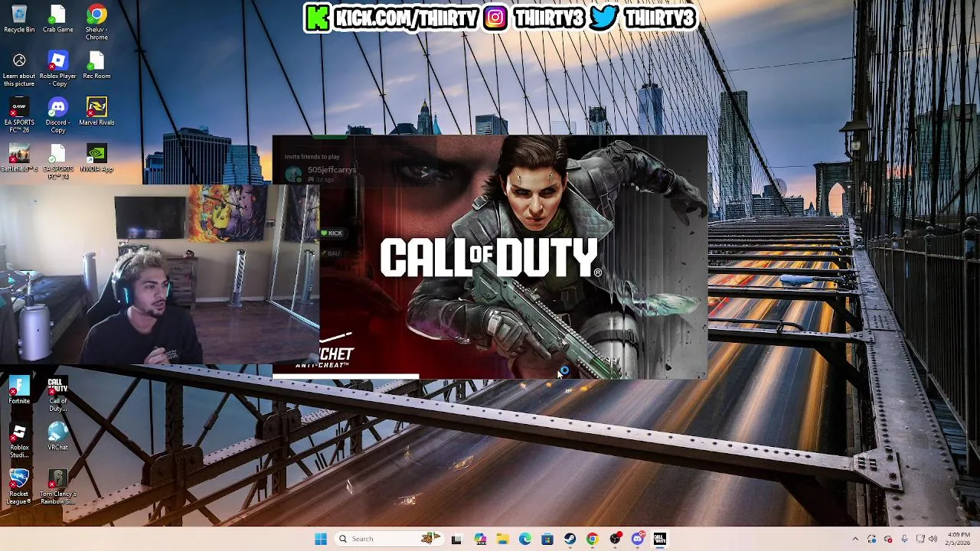Open the Roblox Studio desktop shortcut
The height and width of the screenshot is (551, 980).
[x=19, y=441]
